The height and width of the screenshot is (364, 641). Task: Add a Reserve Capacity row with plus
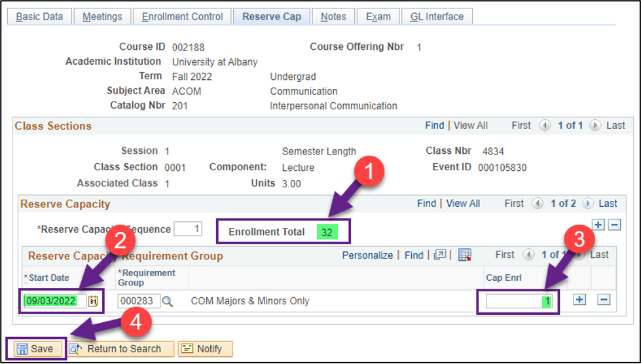click(x=598, y=225)
